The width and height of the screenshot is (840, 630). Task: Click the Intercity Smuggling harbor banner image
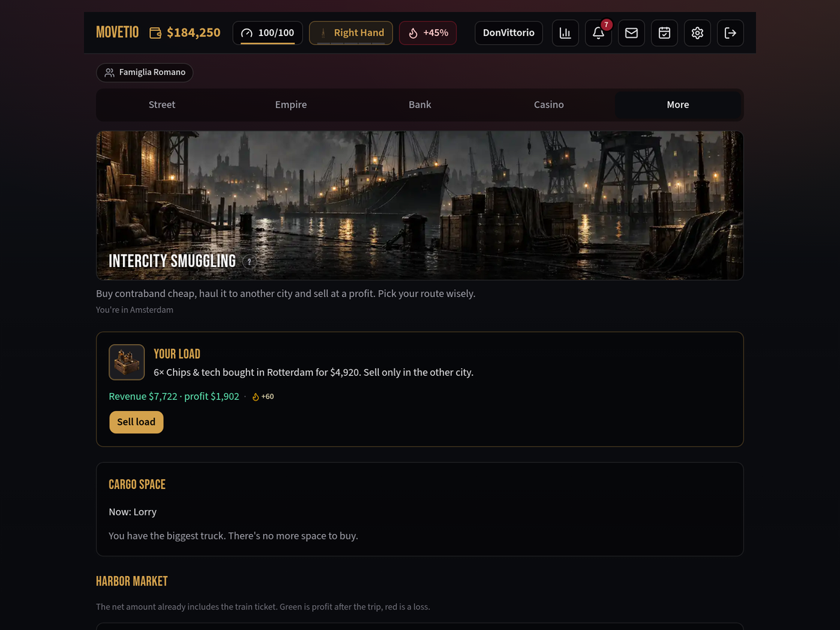coord(420,205)
